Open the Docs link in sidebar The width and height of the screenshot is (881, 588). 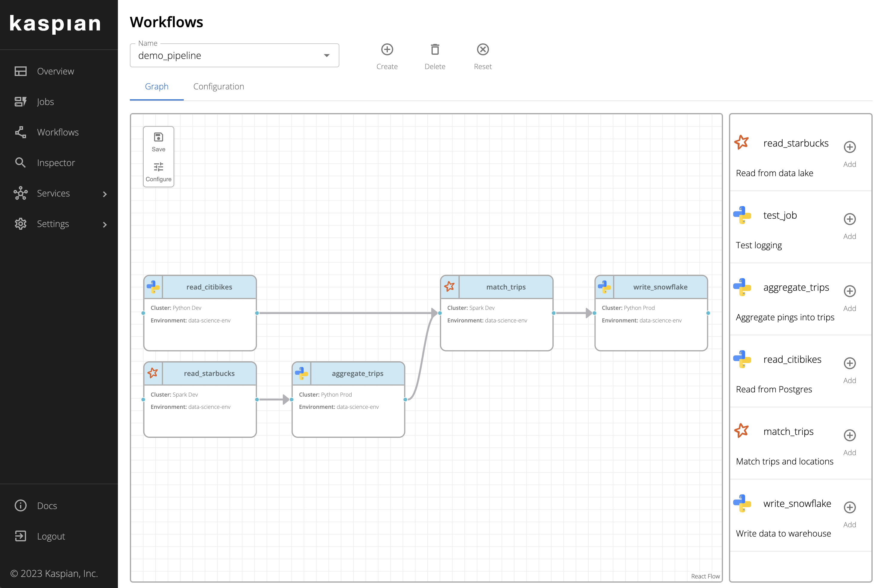(x=47, y=505)
